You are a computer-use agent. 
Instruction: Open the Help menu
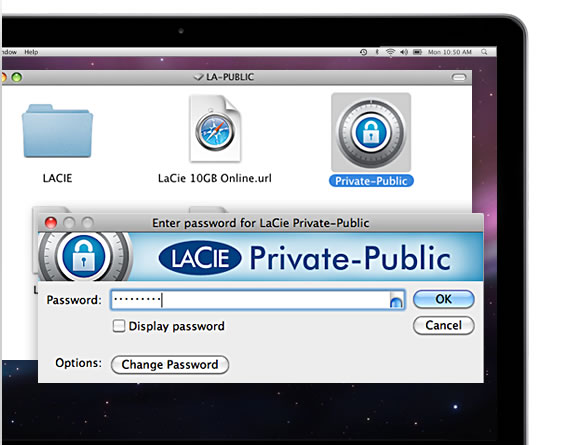(31, 52)
